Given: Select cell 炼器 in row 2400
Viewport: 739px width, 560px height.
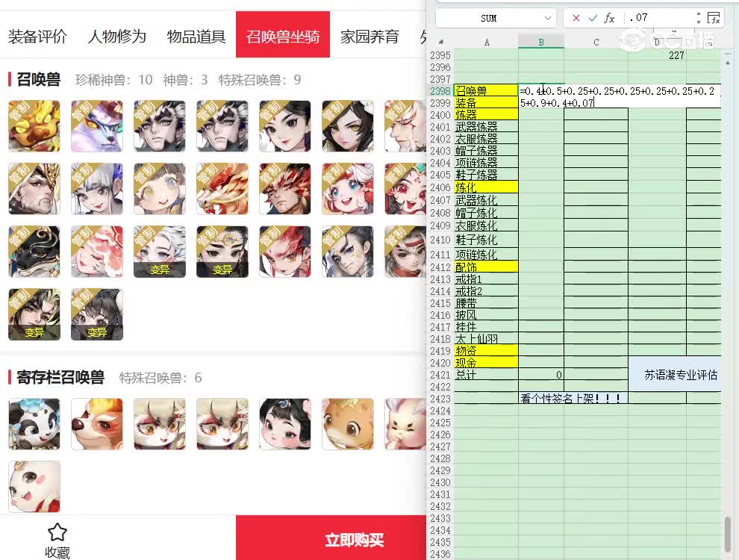Looking at the screenshot, I should [486, 114].
